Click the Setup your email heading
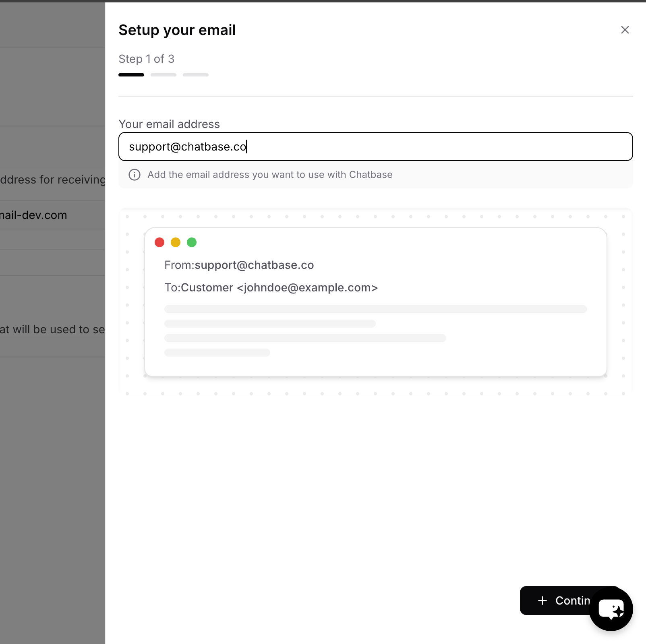This screenshot has height=644, width=646. click(177, 29)
